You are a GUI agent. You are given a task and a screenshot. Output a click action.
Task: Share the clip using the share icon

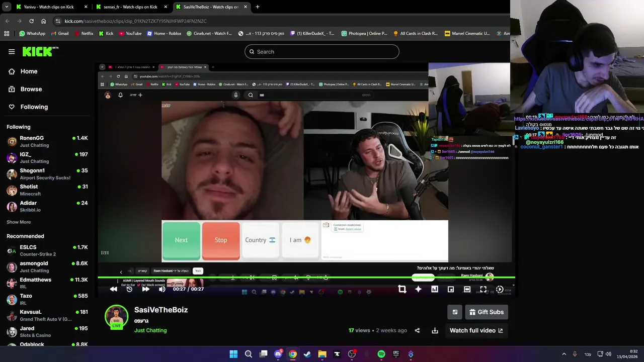coord(417,330)
